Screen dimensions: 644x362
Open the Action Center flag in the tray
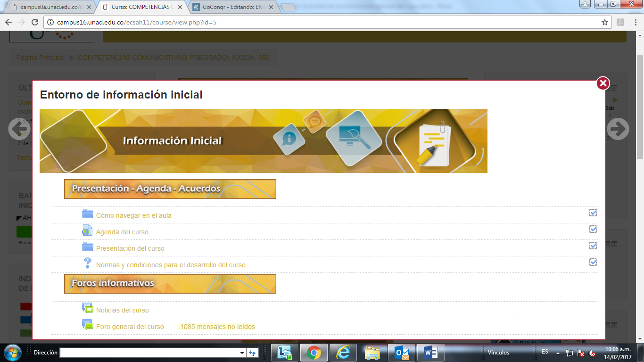581,353
